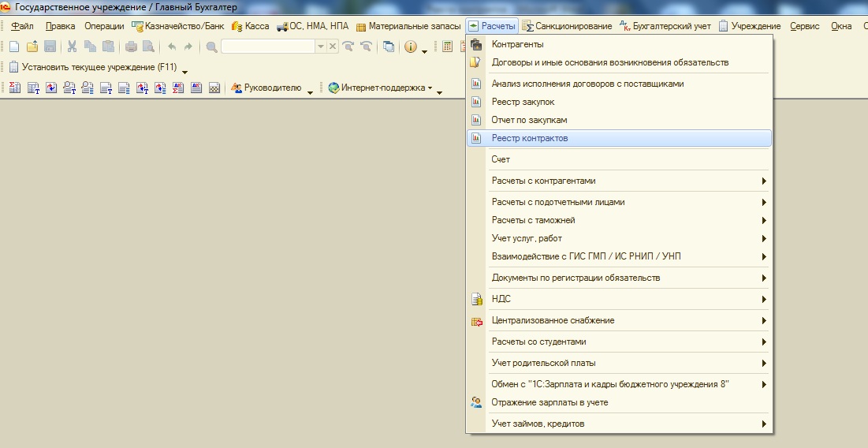868x448 pixels.
Task: Open the Контрагенты menu entry
Action: pos(517,44)
